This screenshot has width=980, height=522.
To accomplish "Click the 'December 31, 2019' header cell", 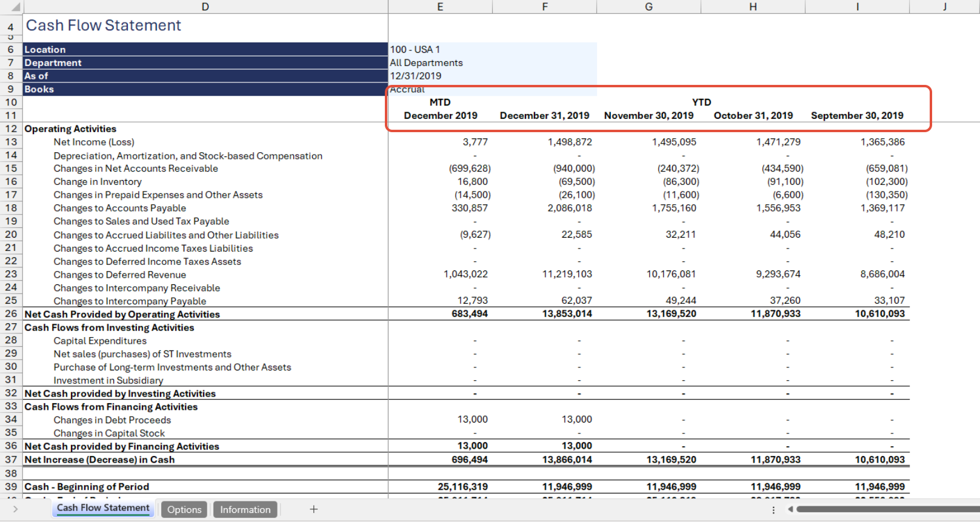I will [x=544, y=115].
